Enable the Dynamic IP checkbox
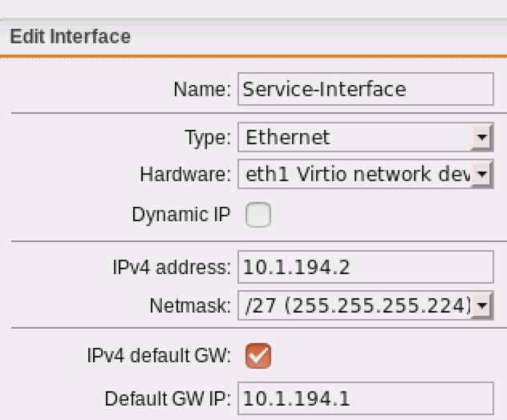Image resolution: width=507 pixels, height=420 pixels. [x=258, y=215]
